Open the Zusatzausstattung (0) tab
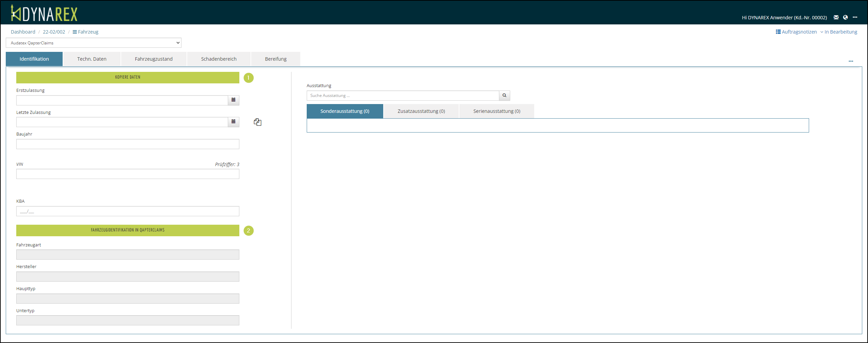Screen dimensions: 868x343 coord(421,111)
